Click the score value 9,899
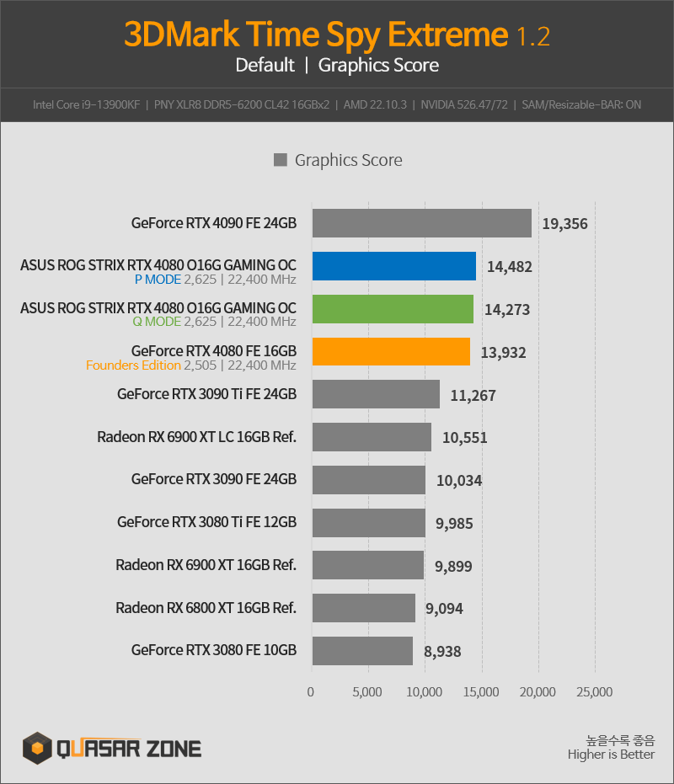This screenshot has width=674, height=784. tap(453, 567)
